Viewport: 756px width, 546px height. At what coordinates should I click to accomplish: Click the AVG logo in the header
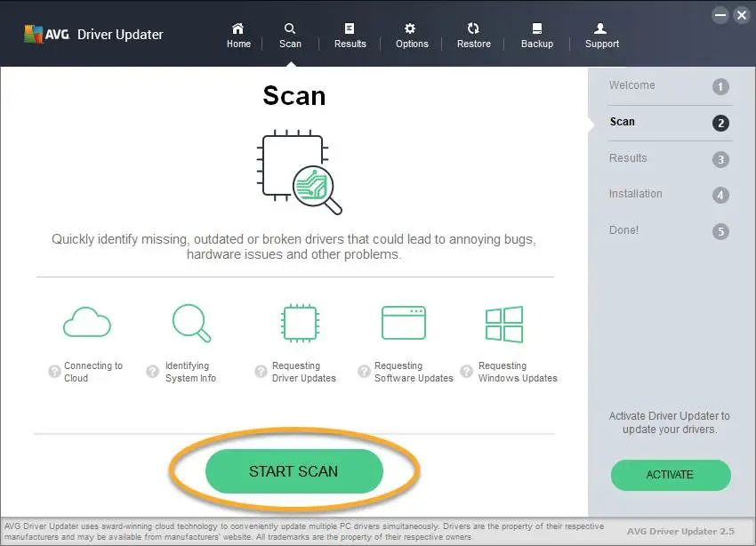click(x=47, y=34)
